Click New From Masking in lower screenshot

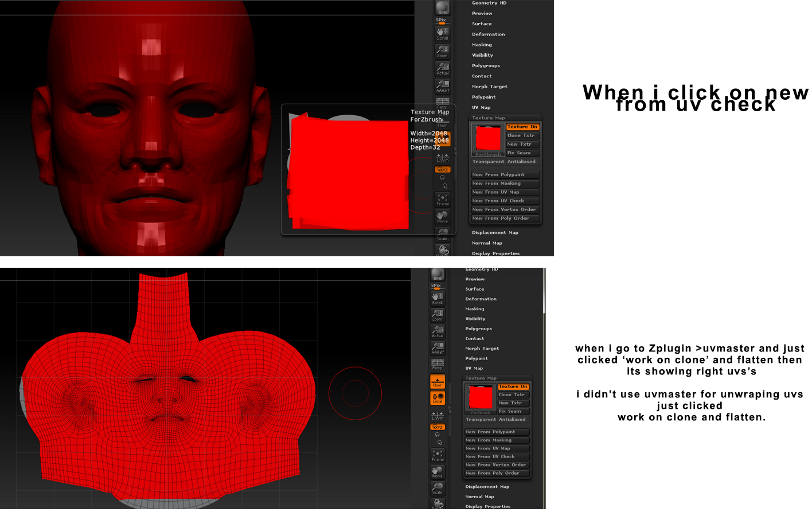pyautogui.click(x=497, y=440)
